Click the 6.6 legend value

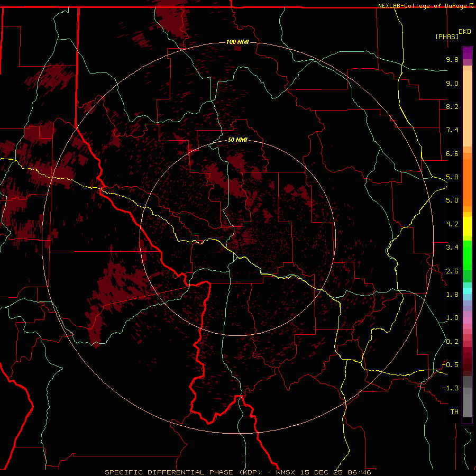[452, 153]
